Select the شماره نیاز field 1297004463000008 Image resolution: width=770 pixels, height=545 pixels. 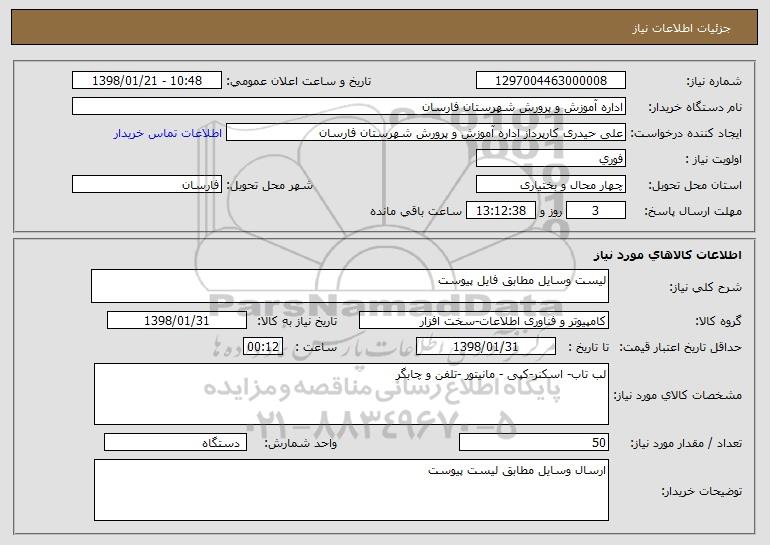[551, 80]
